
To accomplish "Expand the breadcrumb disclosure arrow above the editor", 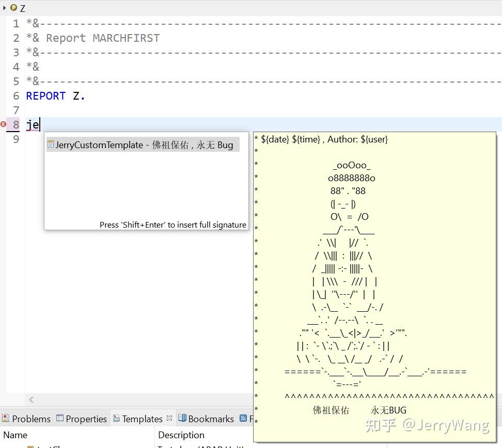I will click(4, 8).
